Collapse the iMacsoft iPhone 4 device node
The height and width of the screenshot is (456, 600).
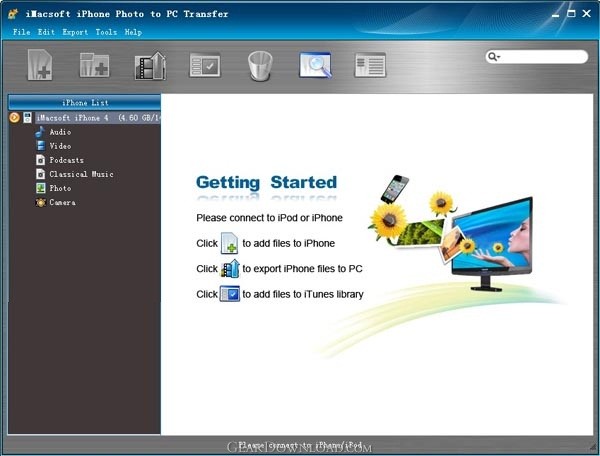14,117
